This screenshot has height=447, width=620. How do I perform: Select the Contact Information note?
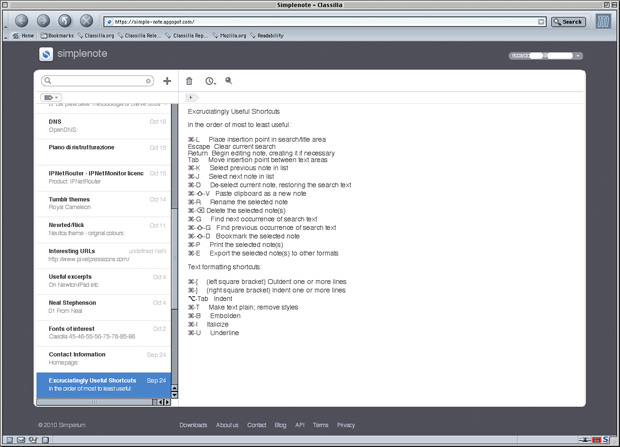coord(104,359)
